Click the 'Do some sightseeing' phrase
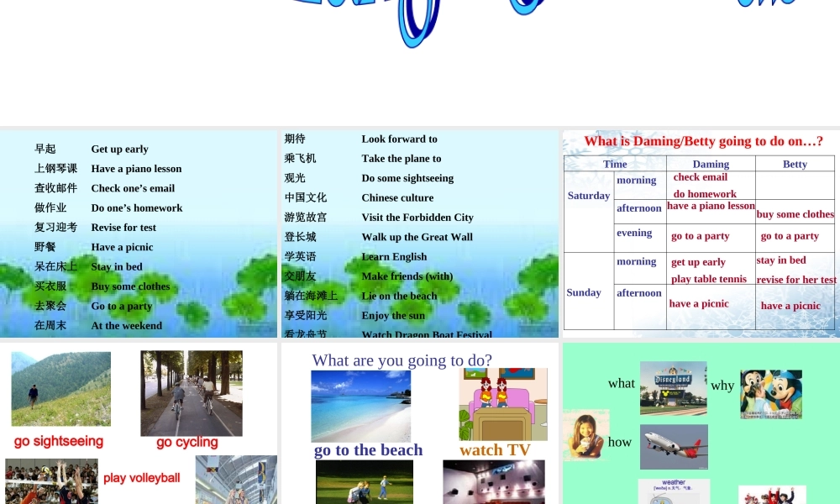 click(x=407, y=178)
